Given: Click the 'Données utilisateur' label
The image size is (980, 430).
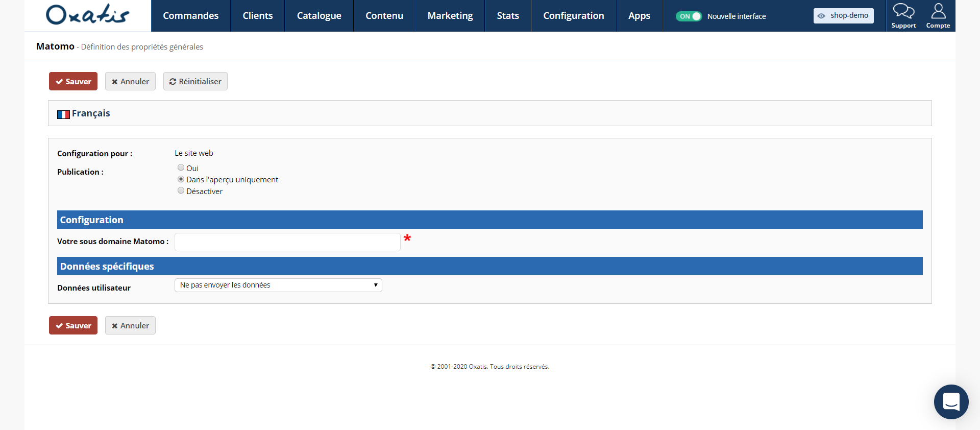Looking at the screenshot, I should click(94, 288).
